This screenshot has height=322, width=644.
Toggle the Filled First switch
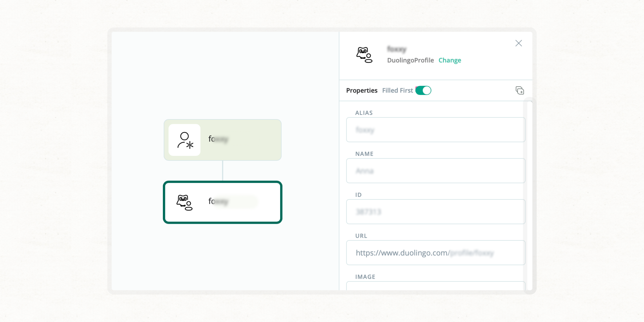click(423, 90)
